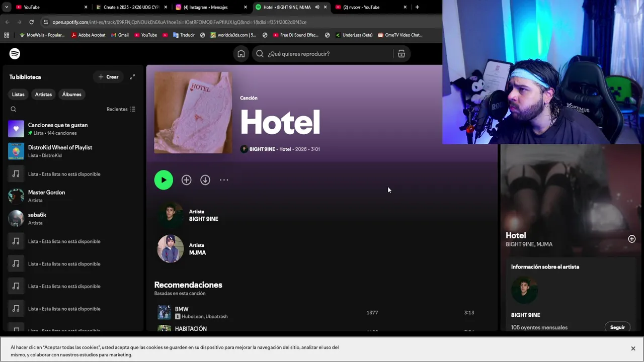Click the site information icon in address bar
The image size is (644, 362).
(46, 22)
